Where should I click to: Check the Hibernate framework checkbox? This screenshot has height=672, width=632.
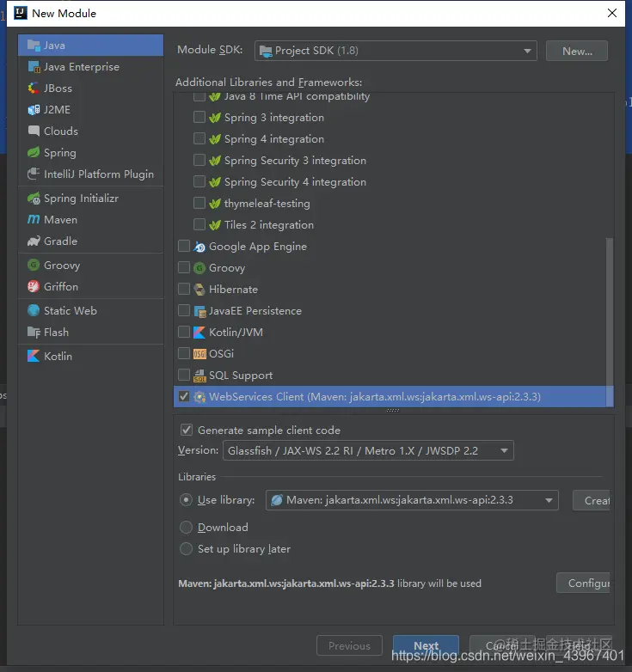click(x=184, y=289)
